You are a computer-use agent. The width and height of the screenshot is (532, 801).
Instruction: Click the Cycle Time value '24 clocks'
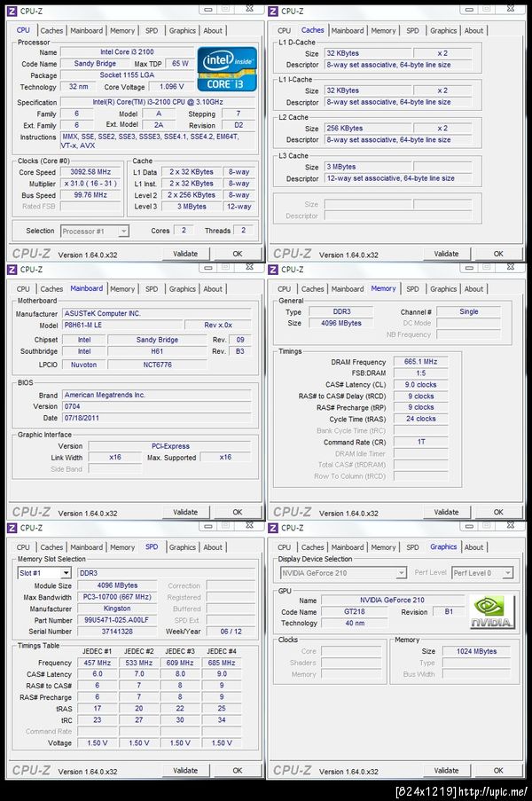(x=420, y=419)
